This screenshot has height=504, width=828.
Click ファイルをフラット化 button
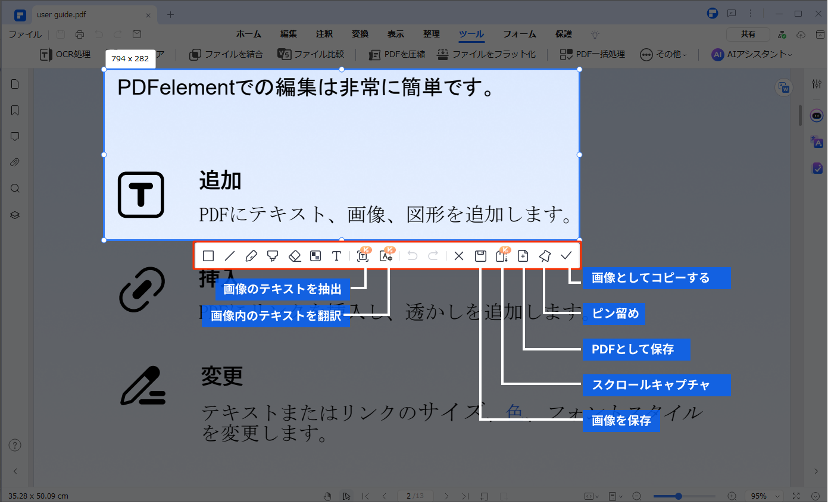[486, 54]
